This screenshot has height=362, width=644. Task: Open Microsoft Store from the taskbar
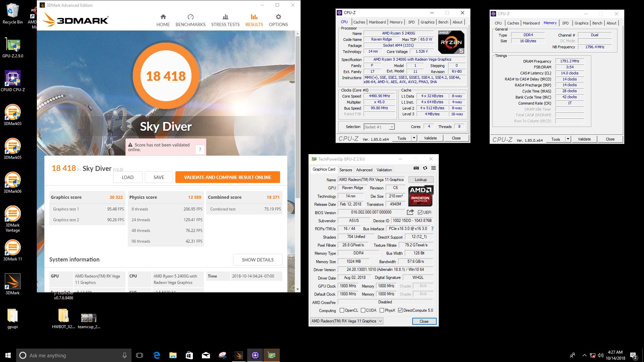coord(189,355)
